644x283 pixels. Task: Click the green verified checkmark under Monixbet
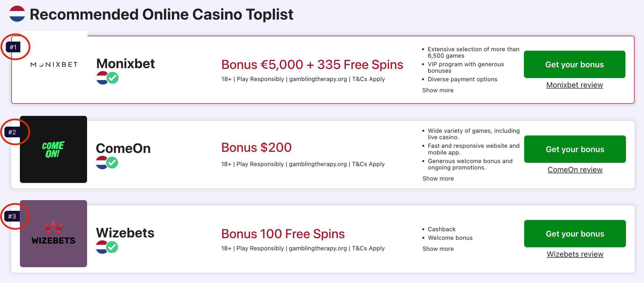[113, 78]
